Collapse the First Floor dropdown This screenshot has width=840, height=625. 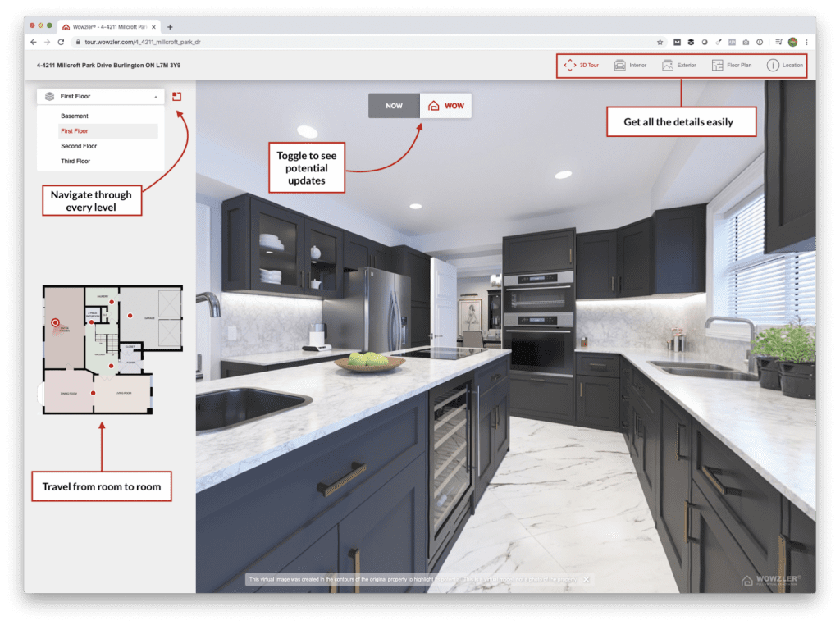(x=156, y=96)
